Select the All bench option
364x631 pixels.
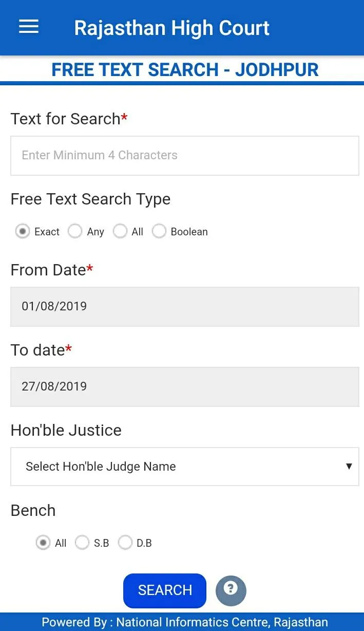click(44, 543)
